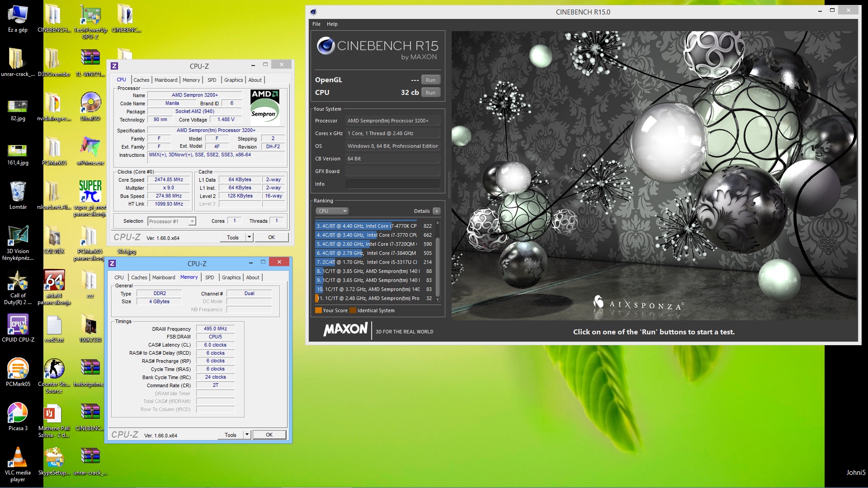Viewport: 868px width, 488px height.
Task: Click the GFX Board field
Action: tap(392, 171)
